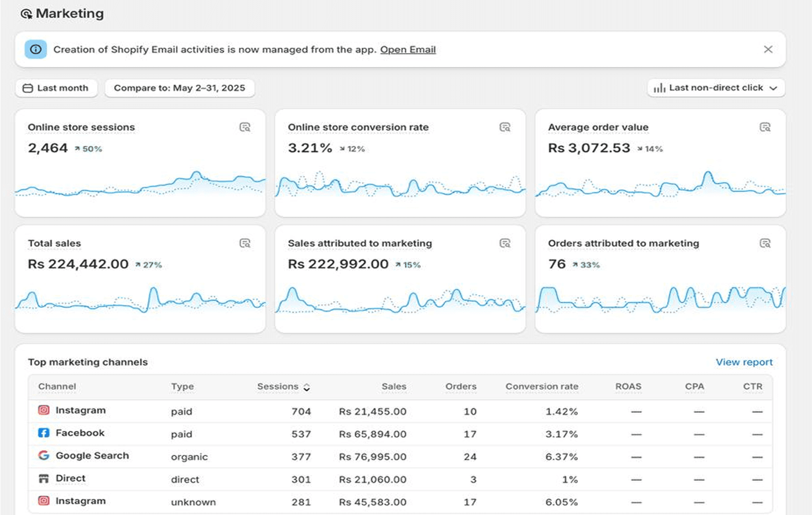Sort table by Sessions column
Viewport: 812px width, 515px height.
[x=283, y=387]
